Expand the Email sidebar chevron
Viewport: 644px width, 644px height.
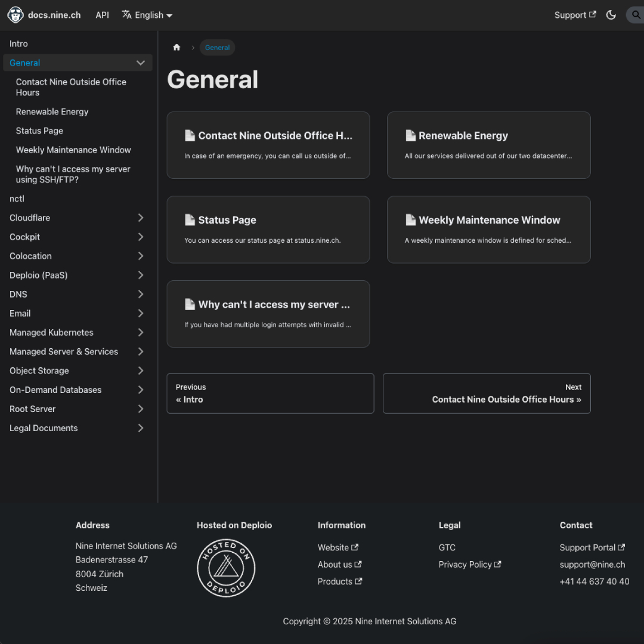[x=141, y=314]
